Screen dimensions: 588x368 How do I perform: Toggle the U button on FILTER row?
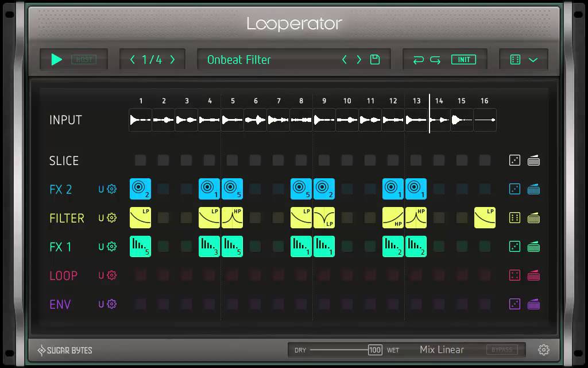pos(101,218)
